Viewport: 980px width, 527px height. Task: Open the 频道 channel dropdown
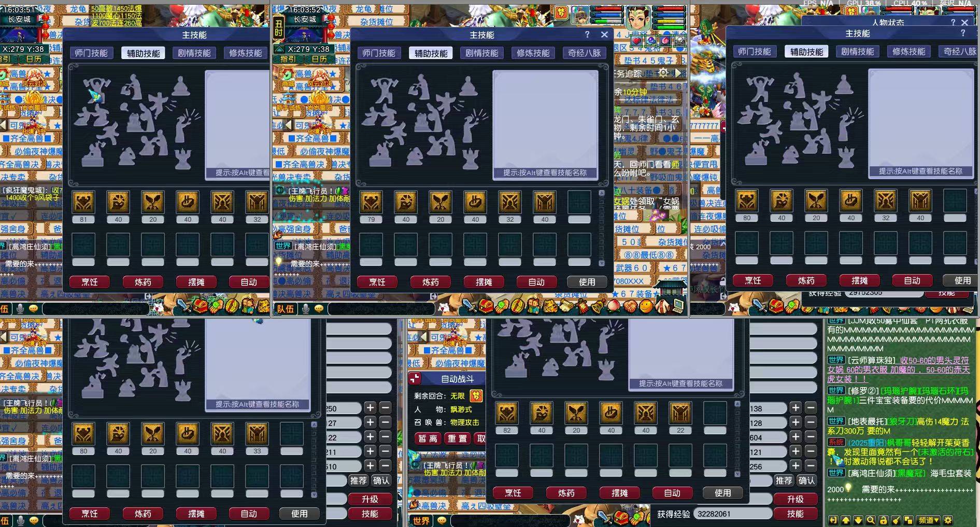click(x=928, y=520)
